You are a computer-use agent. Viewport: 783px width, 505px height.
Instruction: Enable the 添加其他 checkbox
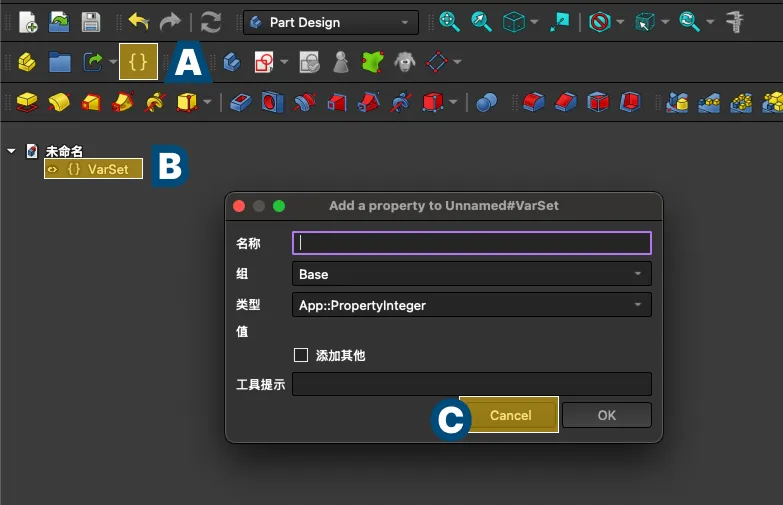tap(301, 355)
